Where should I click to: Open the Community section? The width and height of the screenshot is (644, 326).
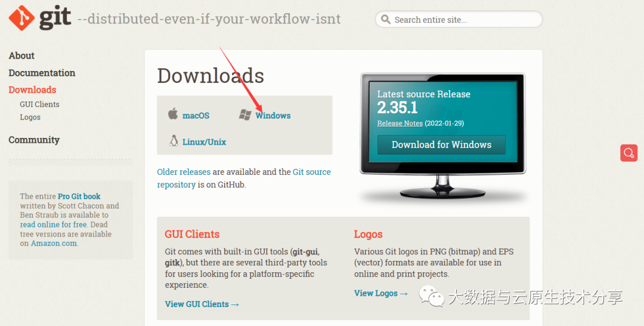pyautogui.click(x=34, y=140)
